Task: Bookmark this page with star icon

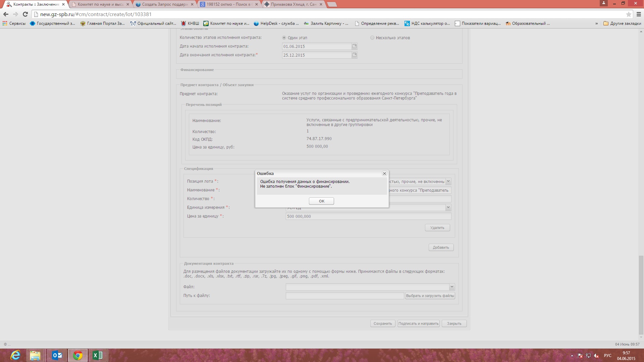Action: click(x=629, y=14)
